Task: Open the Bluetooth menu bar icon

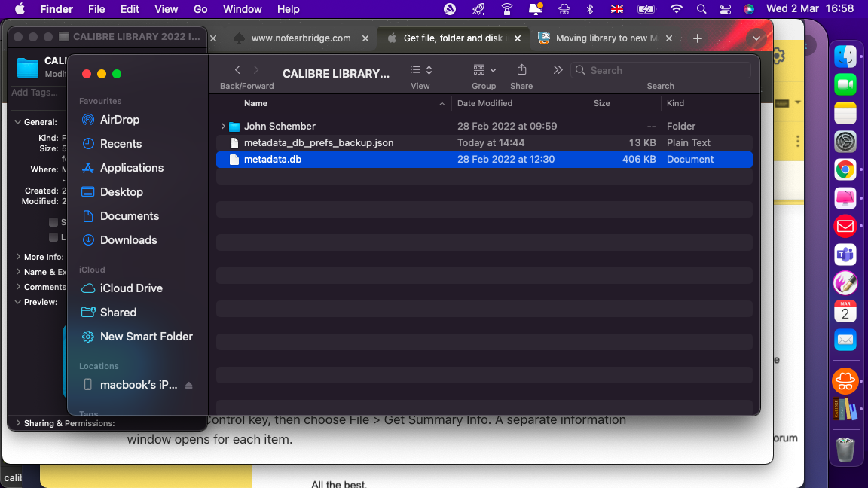Action: (590, 9)
